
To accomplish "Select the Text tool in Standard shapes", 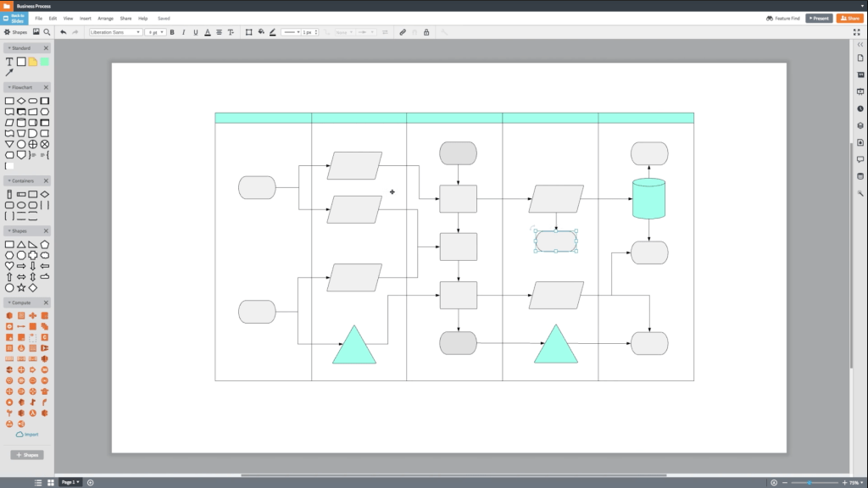I will [9, 62].
